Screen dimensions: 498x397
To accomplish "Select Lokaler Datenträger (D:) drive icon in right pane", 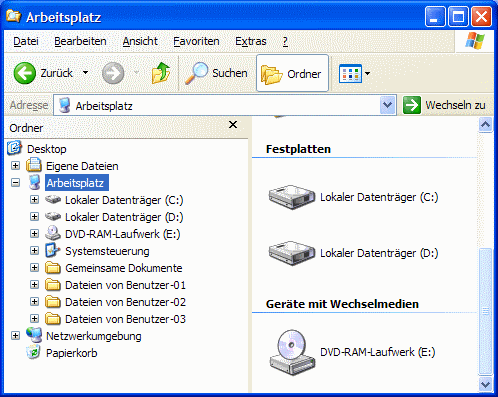I will tap(292, 253).
